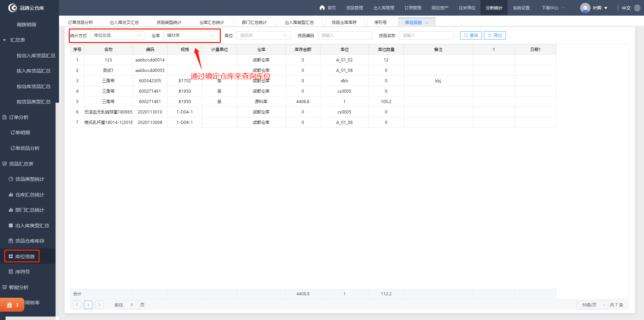Open 按入库货品汇总 sidebar link
The height and width of the screenshot is (320, 644).
coord(34,71)
